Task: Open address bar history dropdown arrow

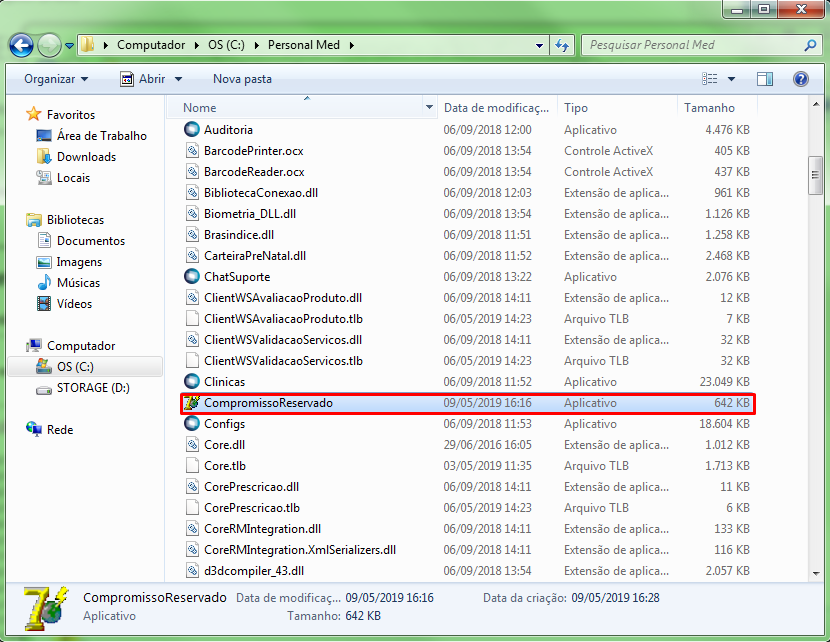Action: click(539, 46)
